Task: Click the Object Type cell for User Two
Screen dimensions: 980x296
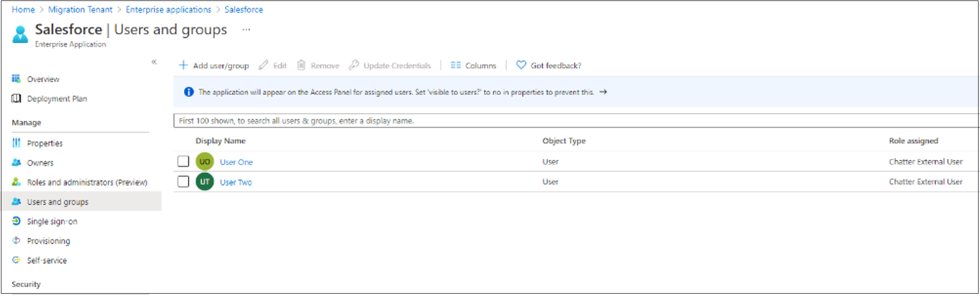Action: tap(550, 182)
